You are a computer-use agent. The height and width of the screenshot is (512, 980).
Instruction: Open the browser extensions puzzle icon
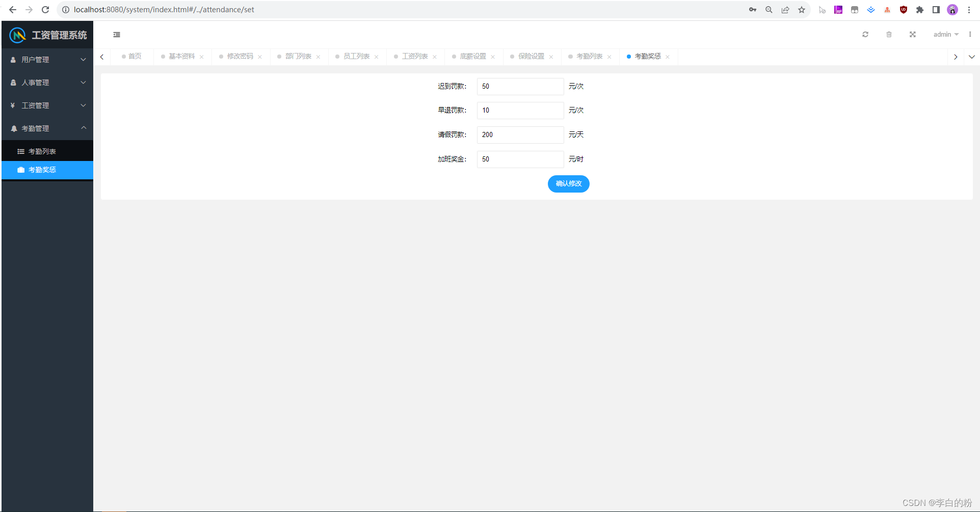click(920, 10)
